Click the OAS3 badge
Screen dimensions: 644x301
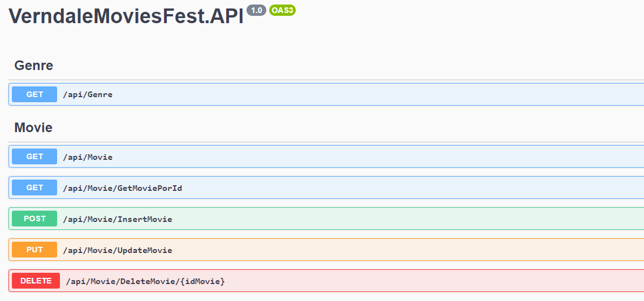[282, 10]
